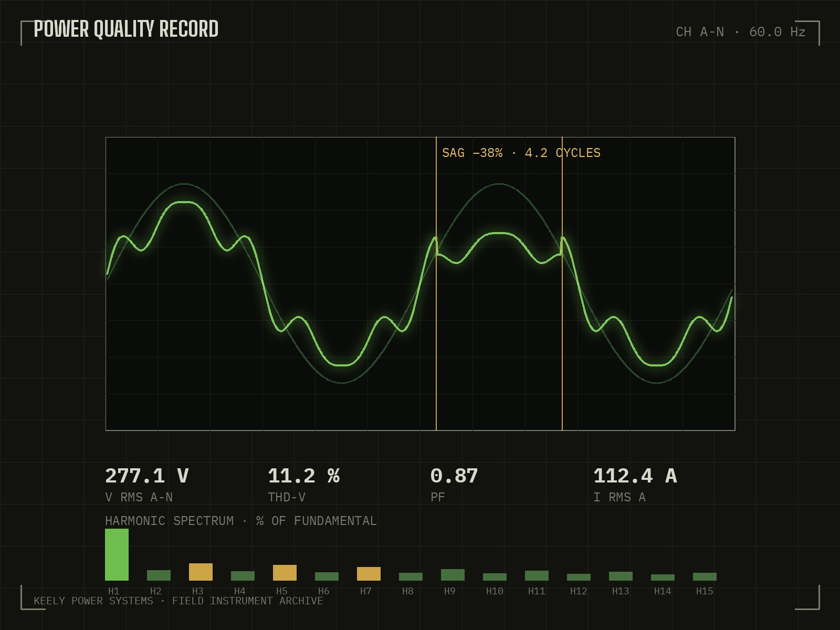Click the I RMS A label
The image size is (840, 630).
[x=619, y=497]
